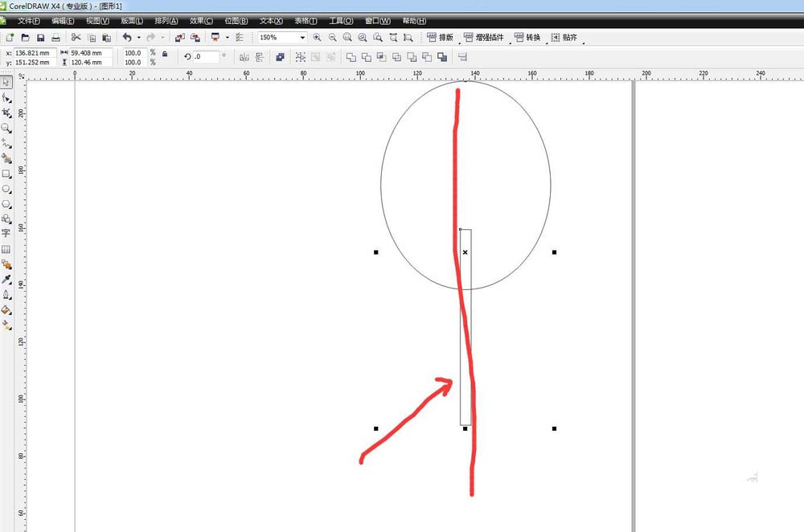Select the Table tool
This screenshot has height=532, width=804.
6,249
